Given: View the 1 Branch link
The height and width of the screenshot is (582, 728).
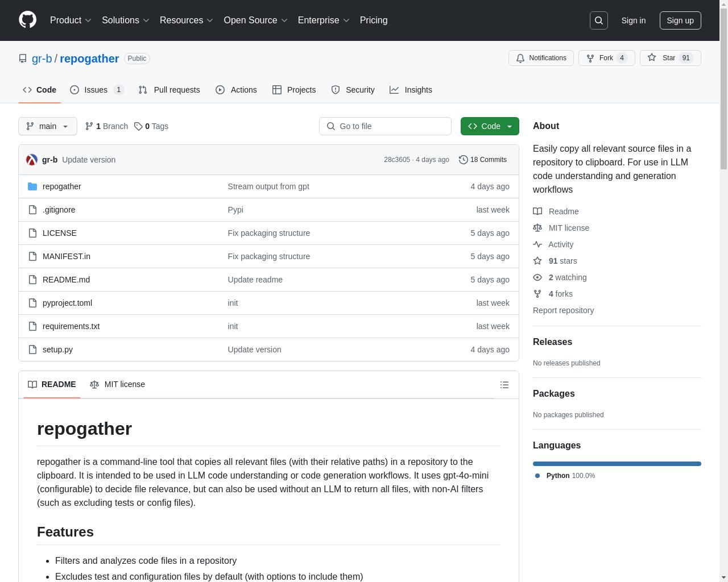Looking at the screenshot, I should (106, 126).
